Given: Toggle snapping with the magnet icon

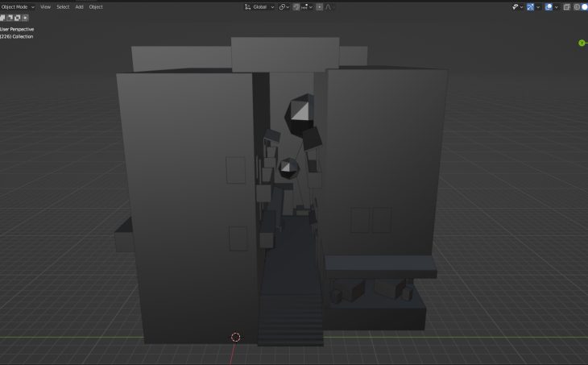Looking at the screenshot, I should (x=297, y=6).
